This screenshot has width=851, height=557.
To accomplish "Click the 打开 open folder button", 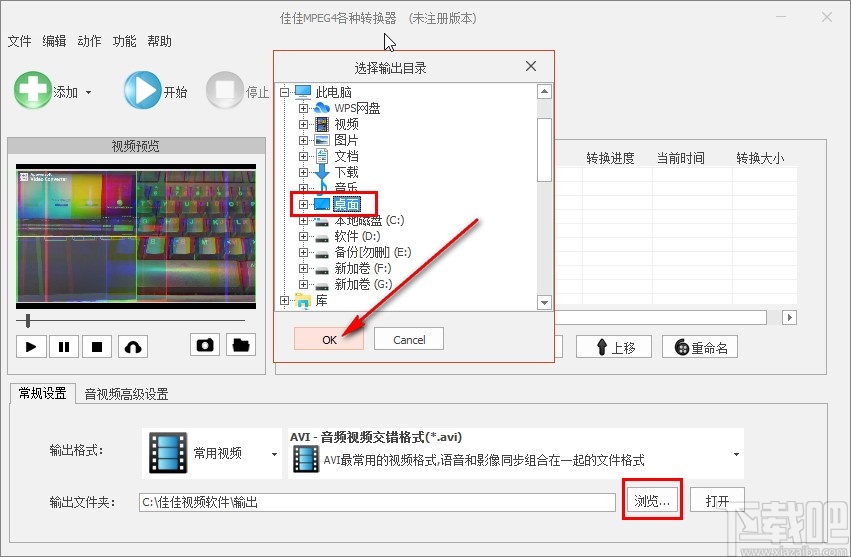I will [x=717, y=500].
